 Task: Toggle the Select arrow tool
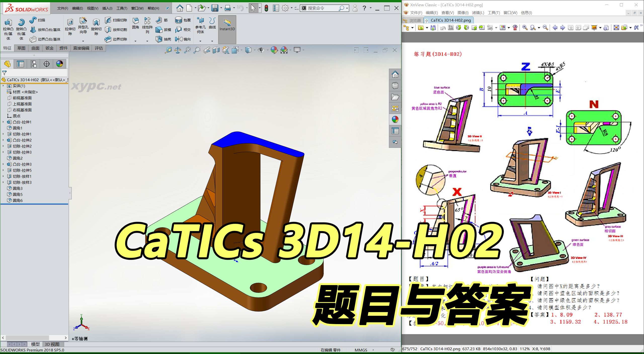click(253, 8)
